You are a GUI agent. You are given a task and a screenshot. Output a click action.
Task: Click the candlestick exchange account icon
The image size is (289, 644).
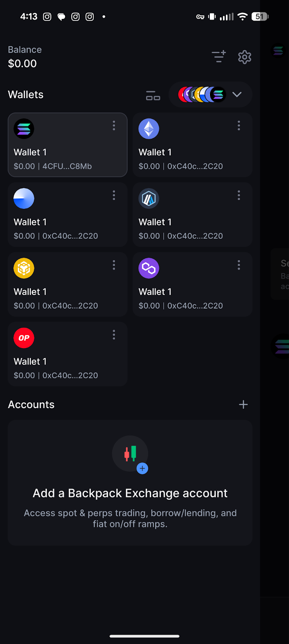tap(130, 454)
